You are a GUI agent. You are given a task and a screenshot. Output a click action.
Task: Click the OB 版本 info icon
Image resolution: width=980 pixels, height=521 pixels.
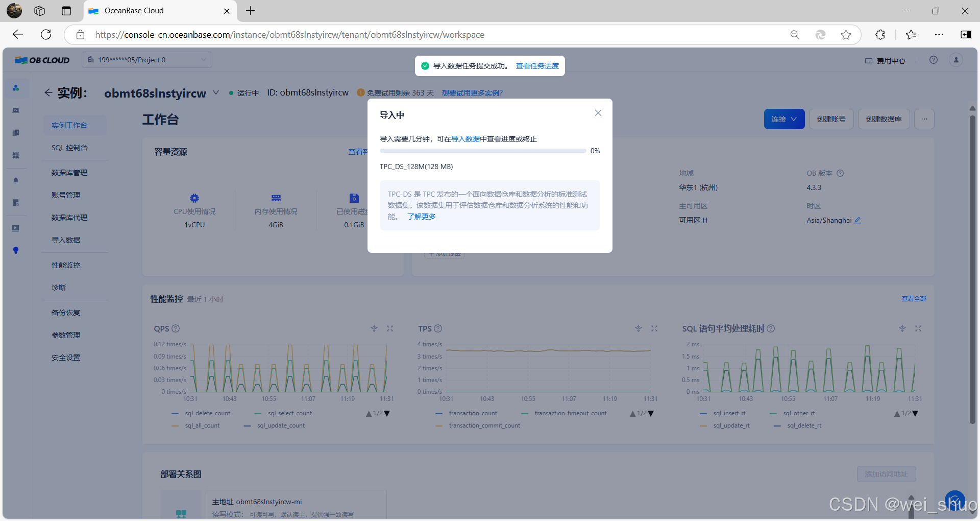(840, 173)
